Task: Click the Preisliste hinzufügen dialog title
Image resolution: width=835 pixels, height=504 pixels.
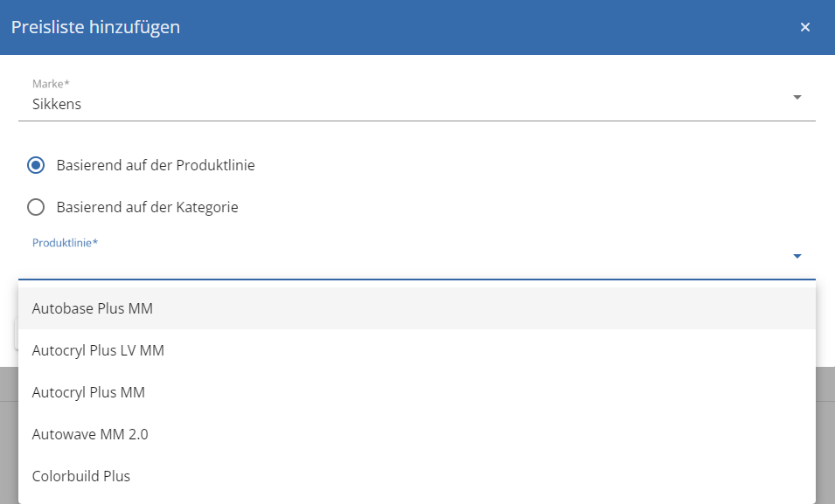Action: [95, 27]
